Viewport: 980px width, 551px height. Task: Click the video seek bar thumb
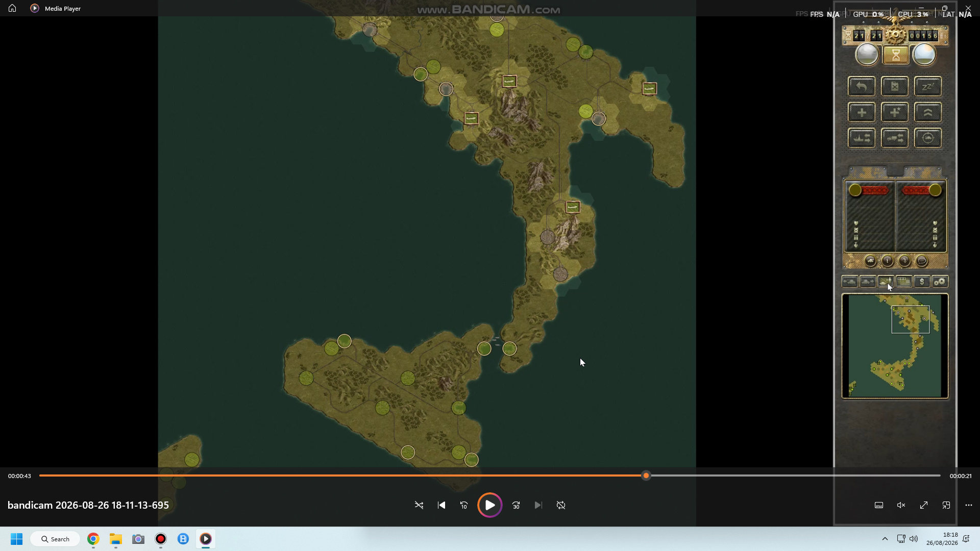(x=646, y=475)
